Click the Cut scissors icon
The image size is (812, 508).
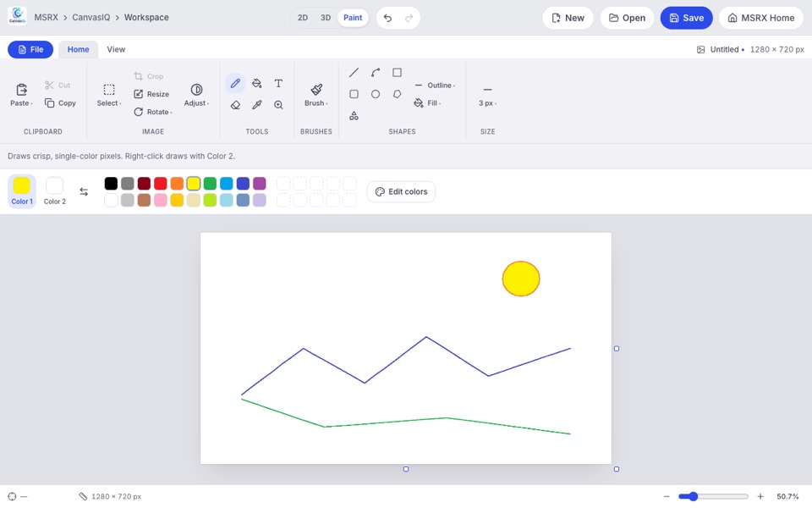click(x=49, y=85)
